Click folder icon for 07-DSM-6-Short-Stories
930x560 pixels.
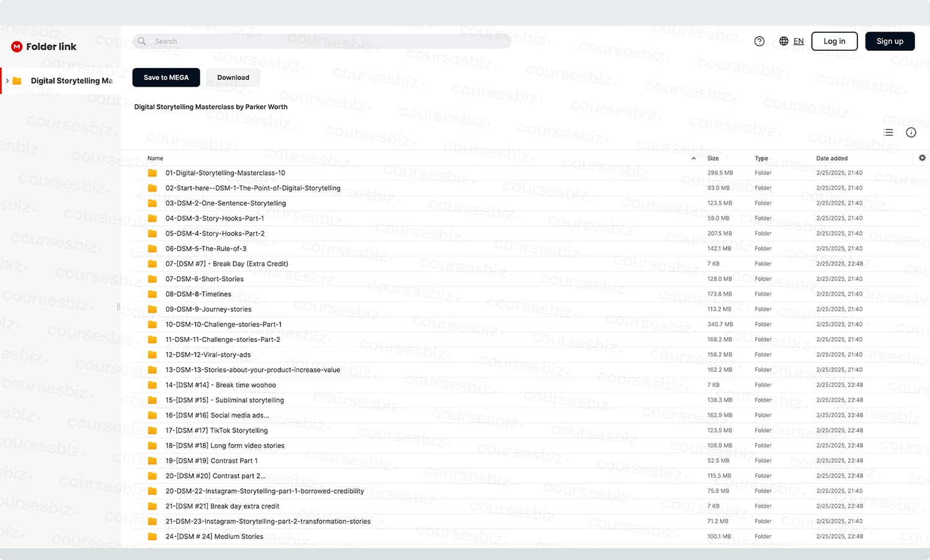coord(152,279)
